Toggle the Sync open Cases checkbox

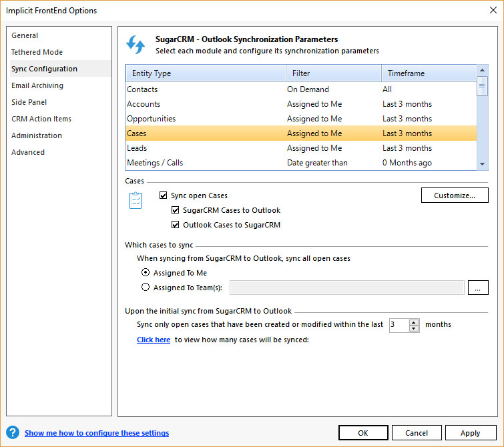164,195
